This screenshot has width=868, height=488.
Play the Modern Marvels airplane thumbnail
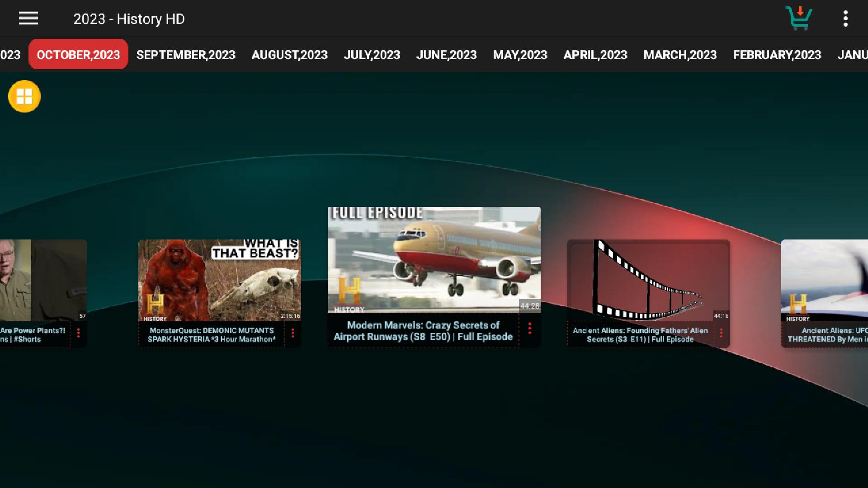pyautogui.click(x=434, y=260)
